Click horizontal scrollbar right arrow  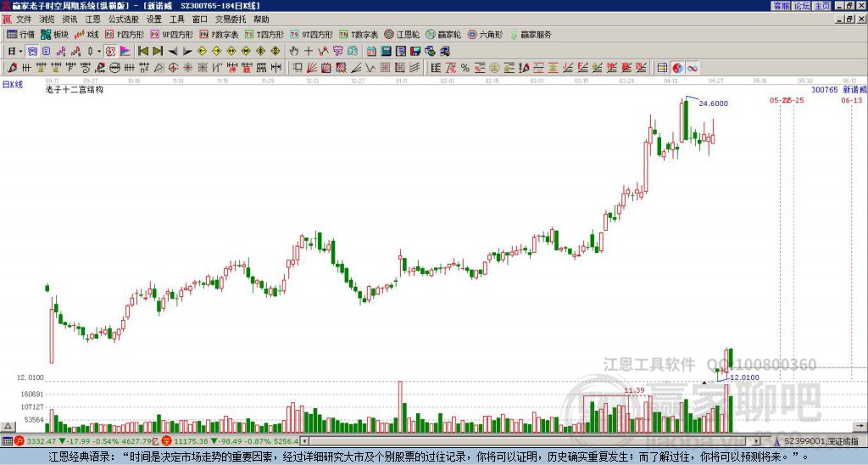[x=757, y=441]
